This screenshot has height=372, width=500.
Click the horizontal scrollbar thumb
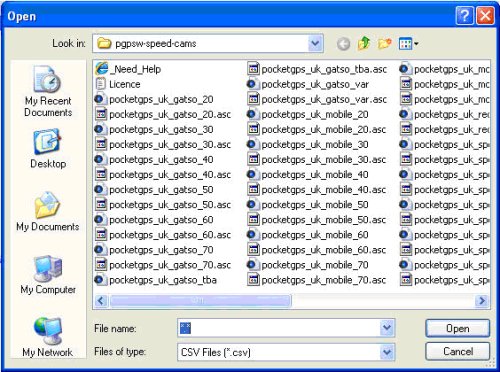point(200,301)
